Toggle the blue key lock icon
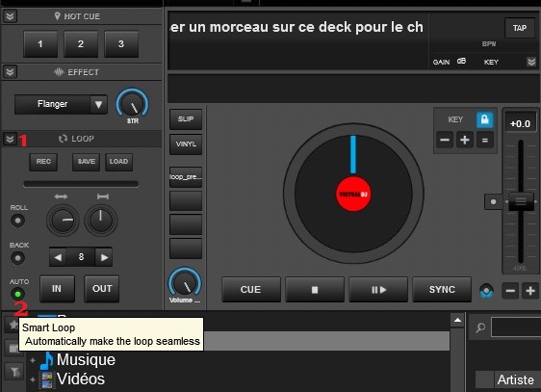 point(484,119)
